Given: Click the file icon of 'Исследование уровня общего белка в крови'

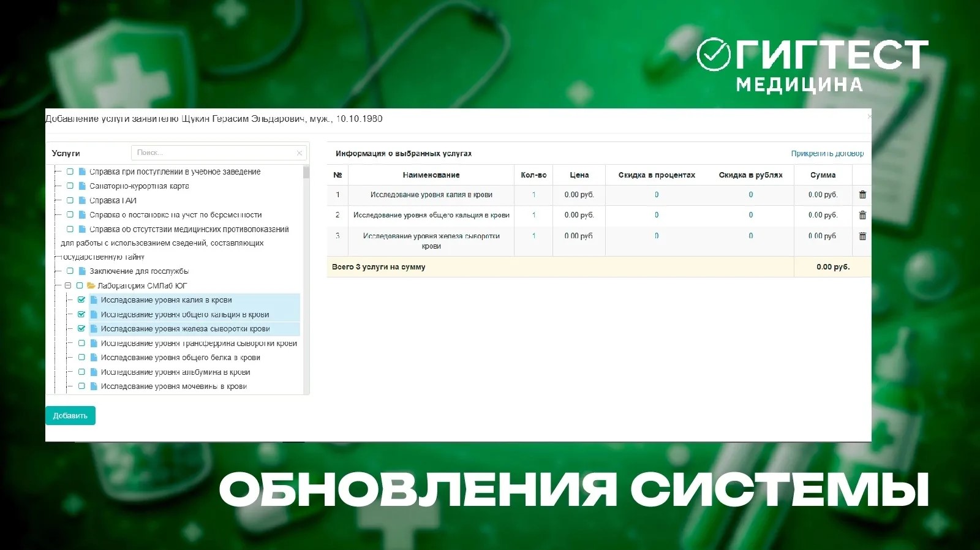Looking at the screenshot, I should 94,358.
